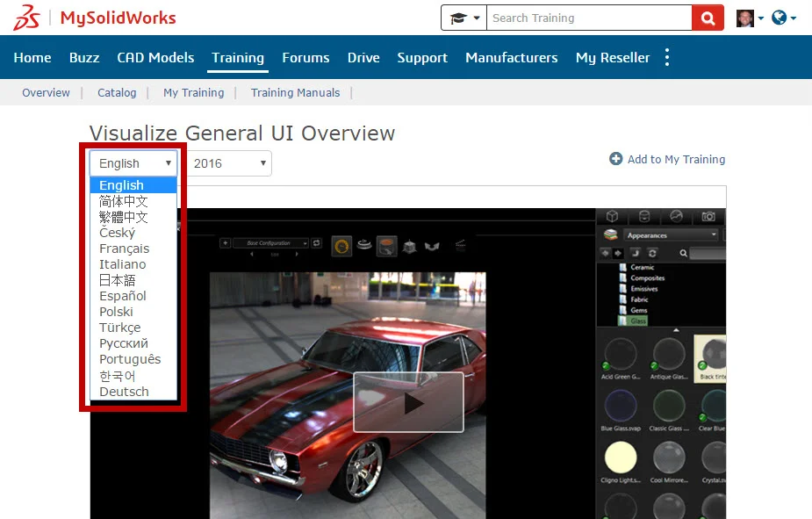Click the Appearances stack icon

(609, 234)
